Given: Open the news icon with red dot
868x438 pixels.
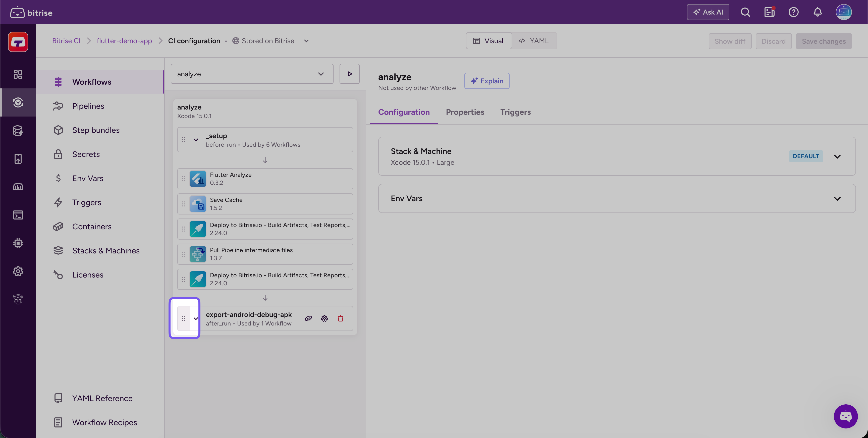Looking at the screenshot, I should [769, 13].
